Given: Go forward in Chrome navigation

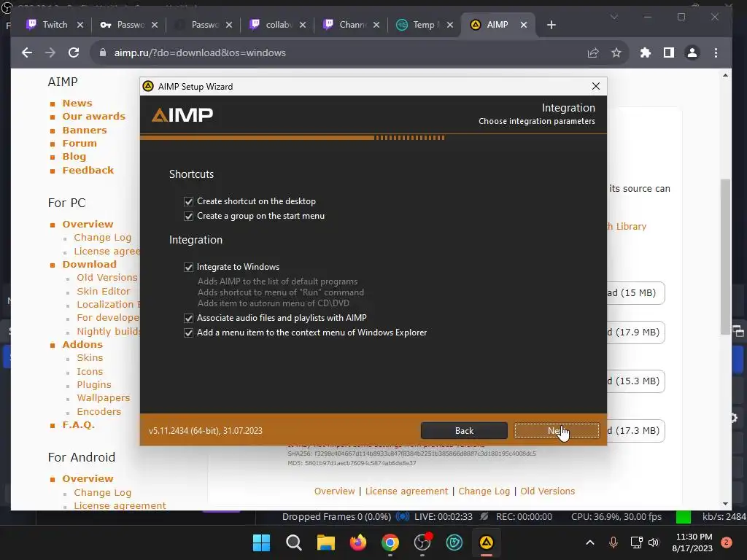Looking at the screenshot, I should tap(50, 52).
